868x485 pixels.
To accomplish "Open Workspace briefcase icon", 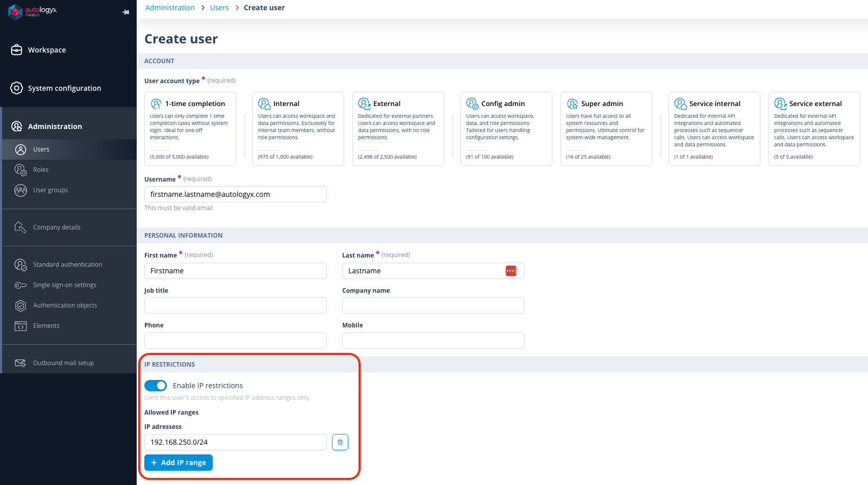I will point(16,50).
